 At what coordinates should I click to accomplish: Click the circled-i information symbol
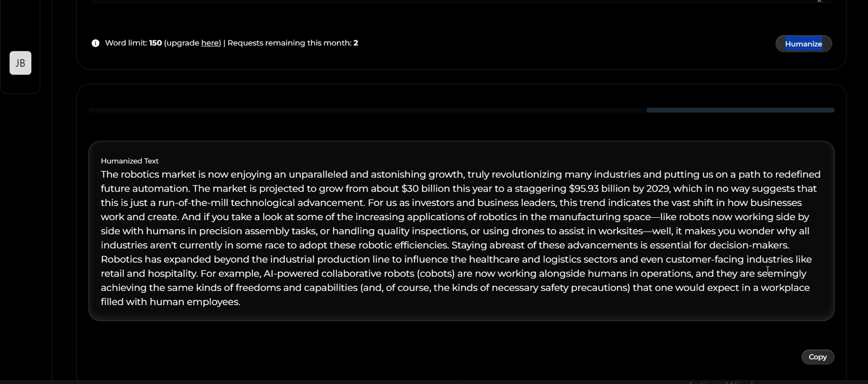[x=95, y=43]
